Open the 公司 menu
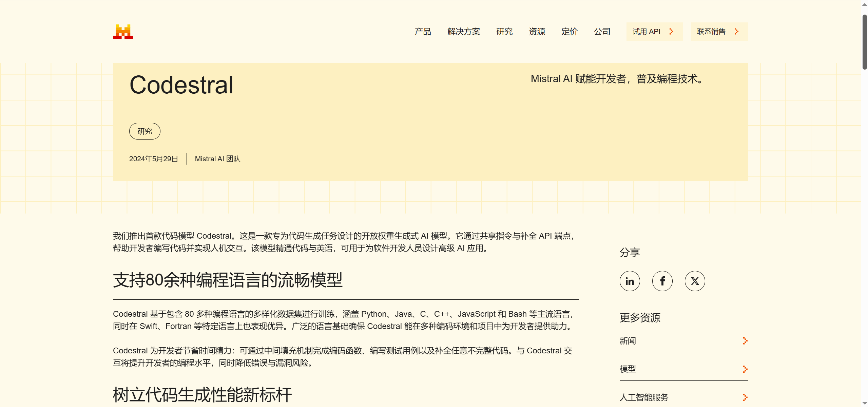The image size is (868, 407). (602, 32)
